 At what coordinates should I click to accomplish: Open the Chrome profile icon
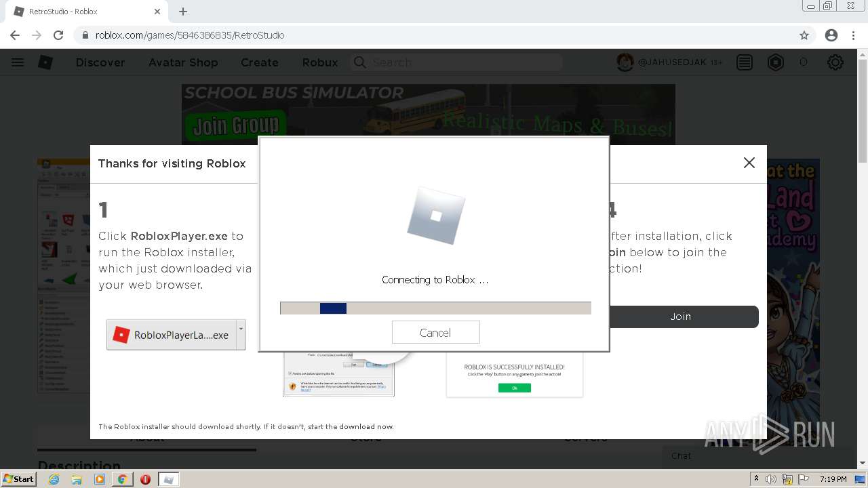[x=831, y=35]
